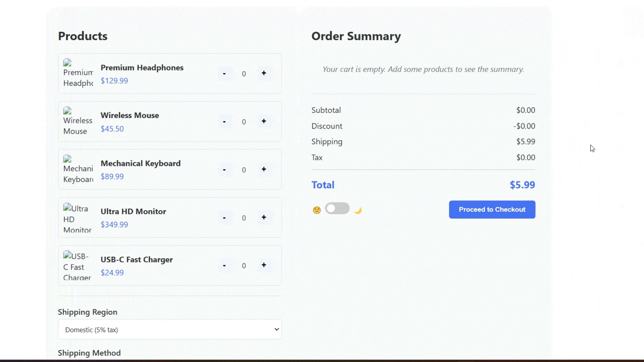644x362 pixels.
Task: Click the Ultra HD Monitor thumbnail
Action: (78, 218)
